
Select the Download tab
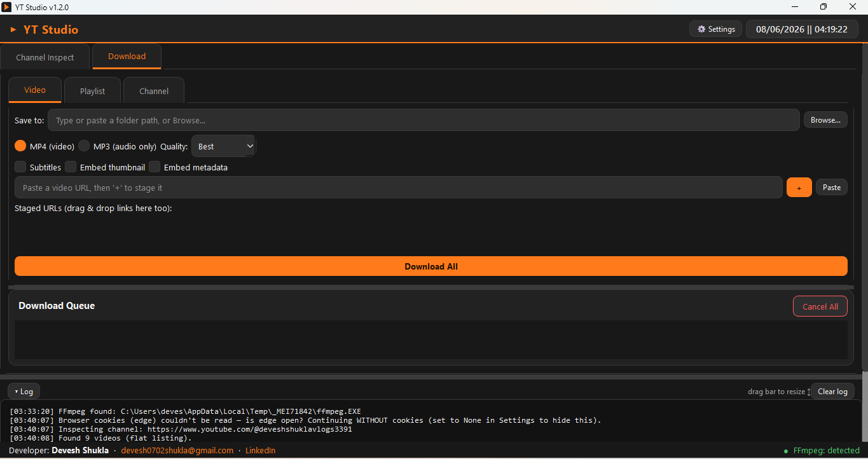click(127, 56)
